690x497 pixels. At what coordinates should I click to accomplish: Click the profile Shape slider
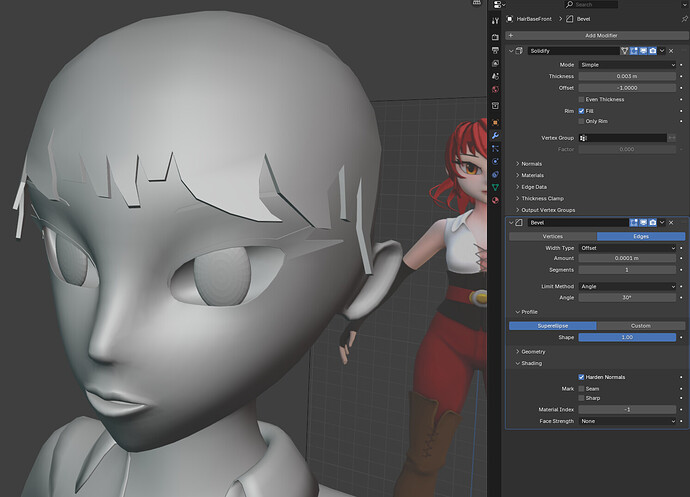627,337
